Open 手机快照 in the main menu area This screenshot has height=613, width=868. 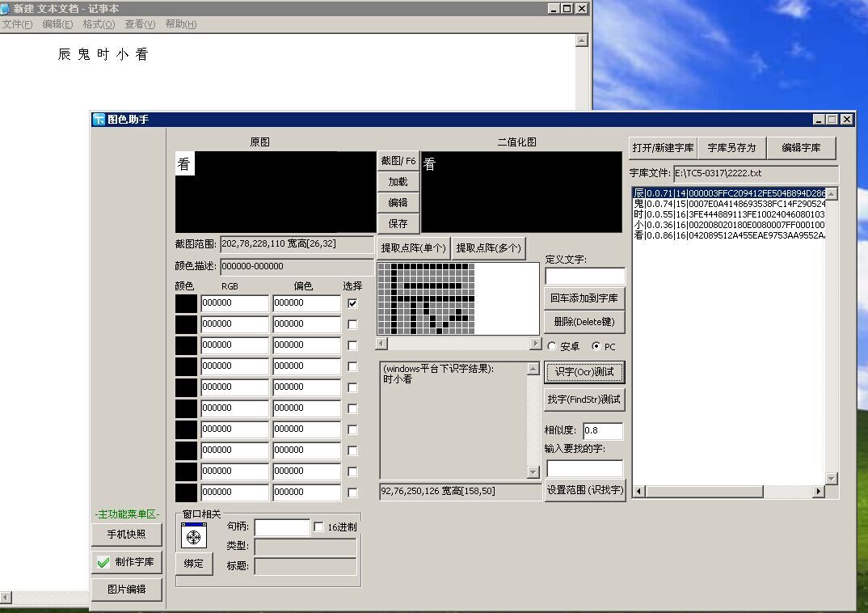pos(127,535)
